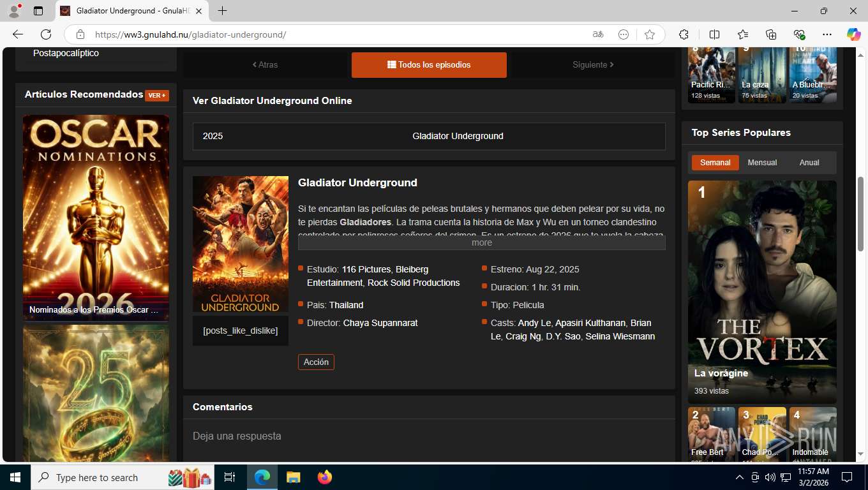Viewport: 868px width, 490px height.
Task: Open the Acción genre tag
Action: [x=316, y=362]
